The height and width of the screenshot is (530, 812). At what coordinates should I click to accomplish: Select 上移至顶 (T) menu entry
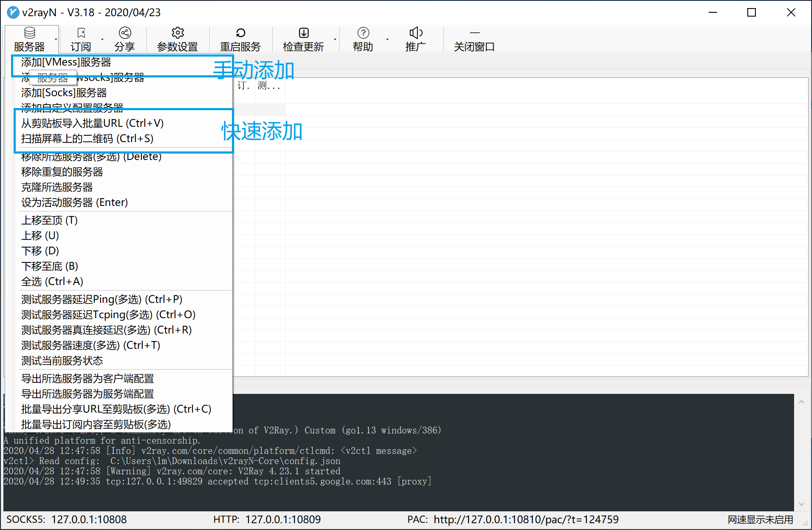point(49,220)
